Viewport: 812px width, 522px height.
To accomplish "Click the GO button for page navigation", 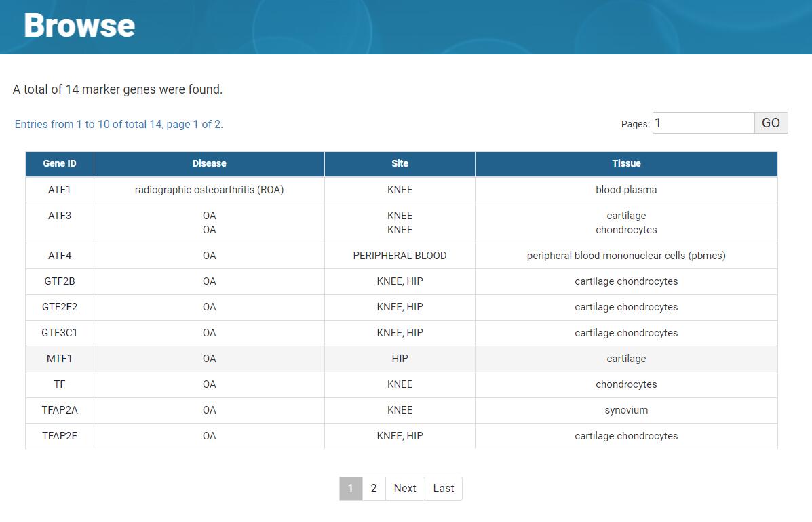I will point(771,123).
